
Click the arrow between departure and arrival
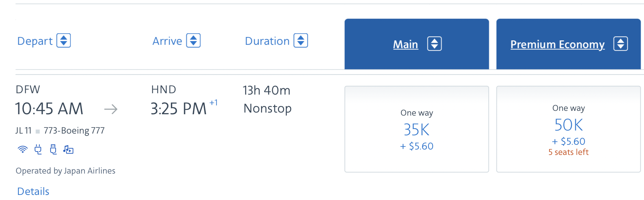click(x=111, y=109)
